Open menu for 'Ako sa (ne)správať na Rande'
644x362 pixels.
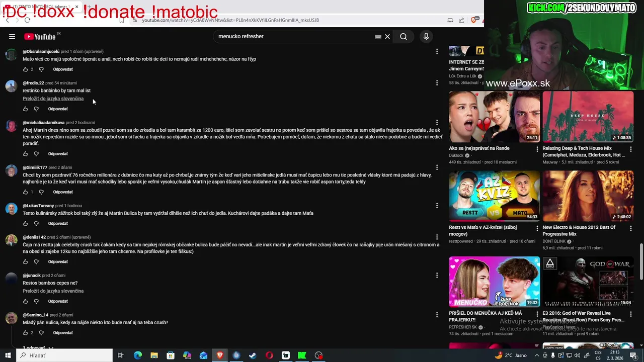tap(537, 149)
